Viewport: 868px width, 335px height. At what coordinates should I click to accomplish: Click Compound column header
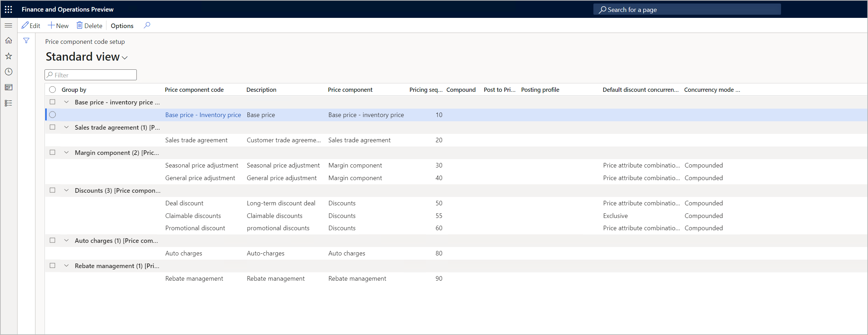pyautogui.click(x=461, y=90)
